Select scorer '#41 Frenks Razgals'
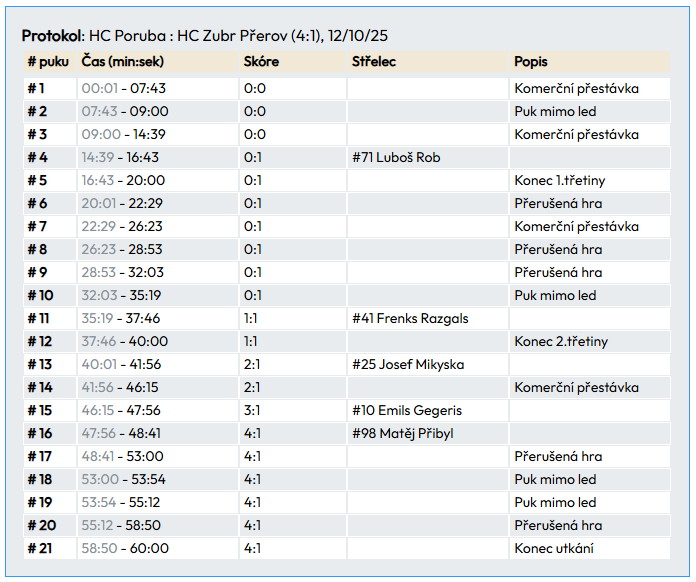 tap(410, 319)
